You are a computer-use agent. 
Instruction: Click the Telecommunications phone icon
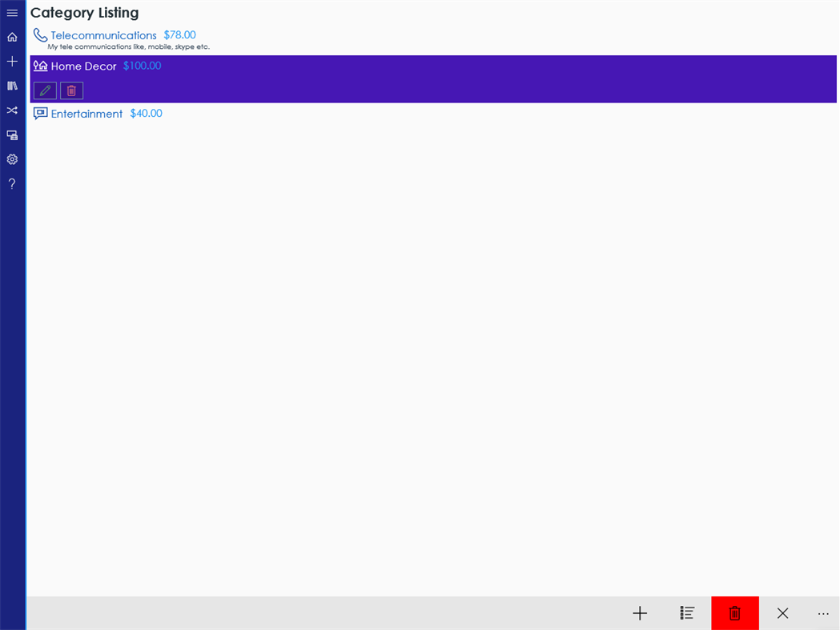tap(40, 34)
